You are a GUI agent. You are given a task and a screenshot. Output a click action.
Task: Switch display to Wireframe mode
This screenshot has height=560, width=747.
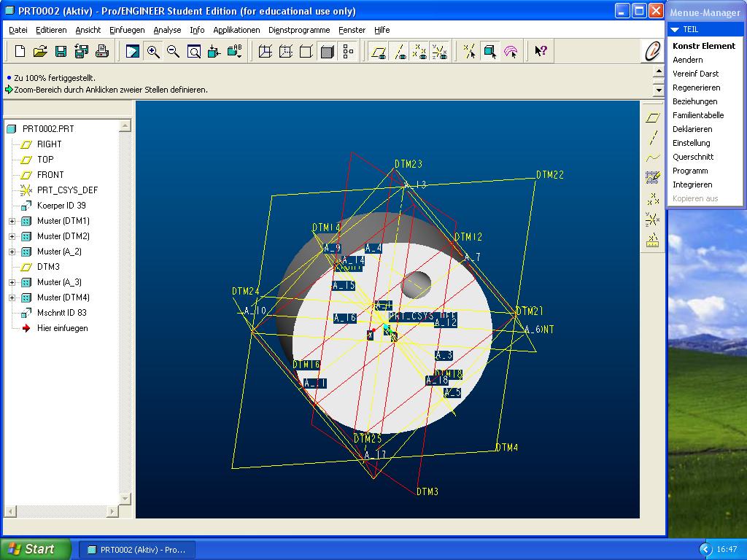(265, 51)
